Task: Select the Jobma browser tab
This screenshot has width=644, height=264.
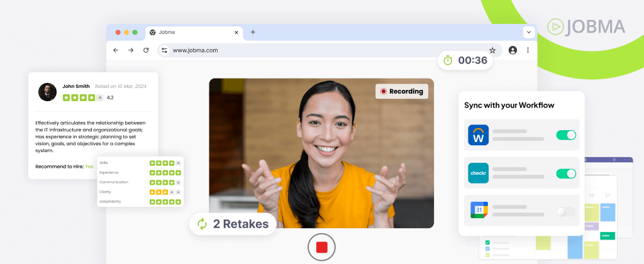Action: [194, 33]
